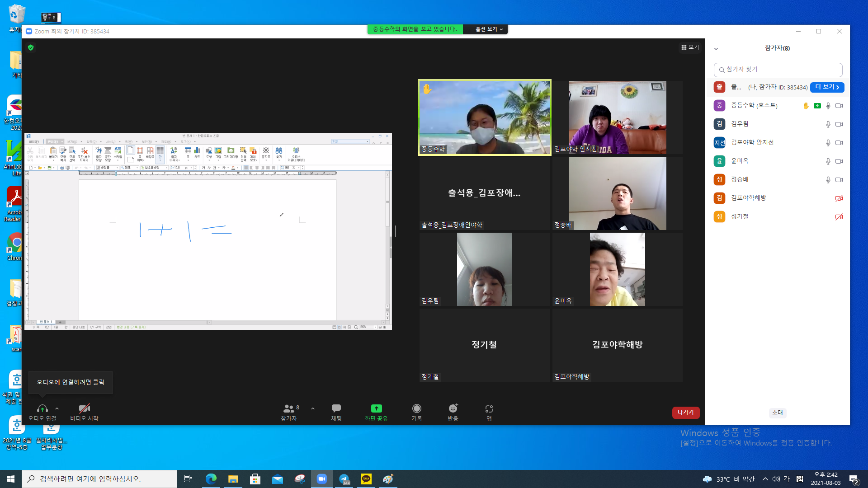Click the participant search field
Viewport: 868px width, 488px height.
pos(778,70)
